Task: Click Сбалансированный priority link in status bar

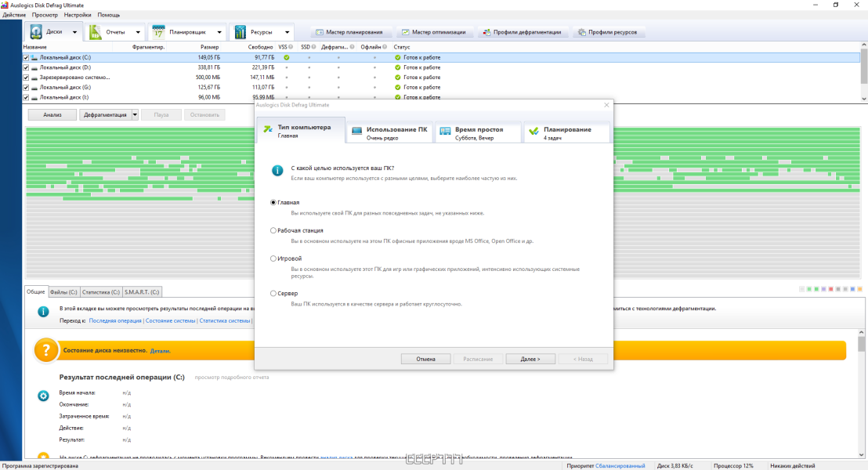Action: pyautogui.click(x=620, y=465)
